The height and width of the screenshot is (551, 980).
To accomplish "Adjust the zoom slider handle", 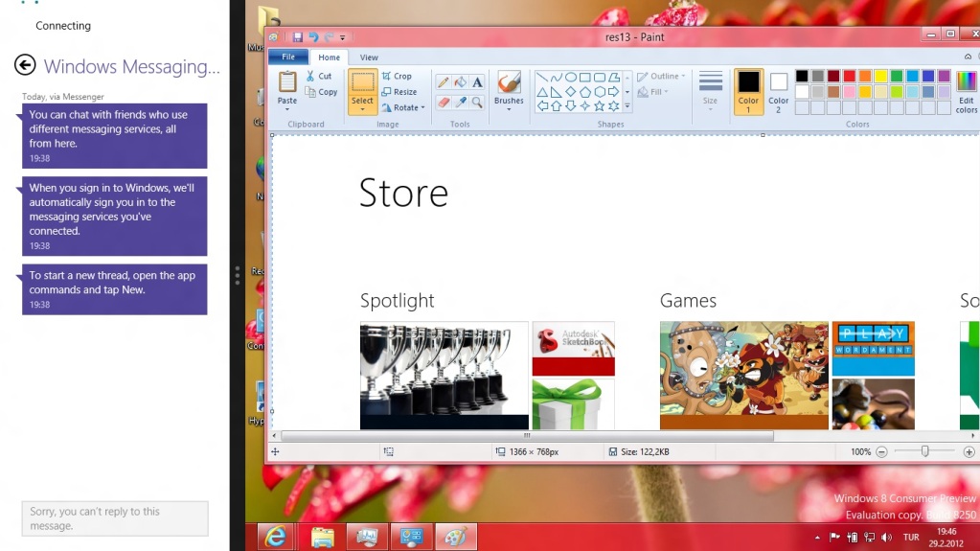I will [x=925, y=451].
